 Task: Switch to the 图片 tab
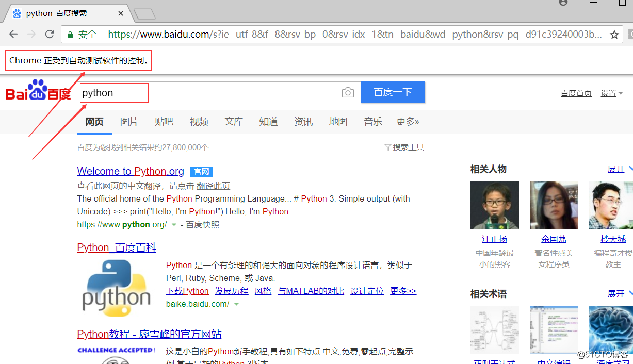(x=129, y=122)
